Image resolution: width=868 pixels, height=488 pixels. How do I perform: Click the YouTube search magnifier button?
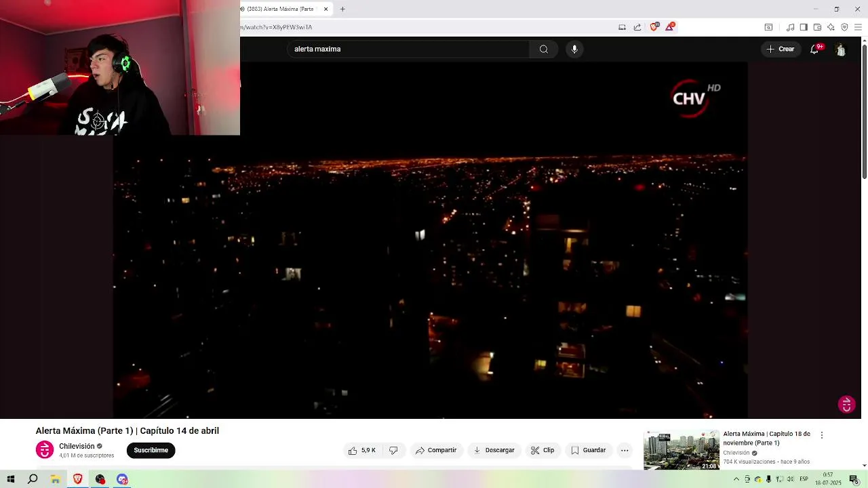pos(544,49)
